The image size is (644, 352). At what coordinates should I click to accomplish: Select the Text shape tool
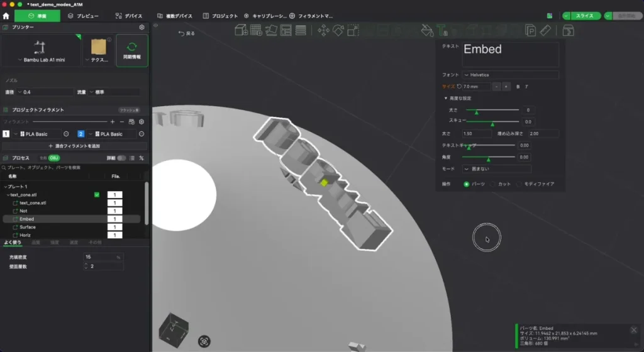tap(442, 30)
